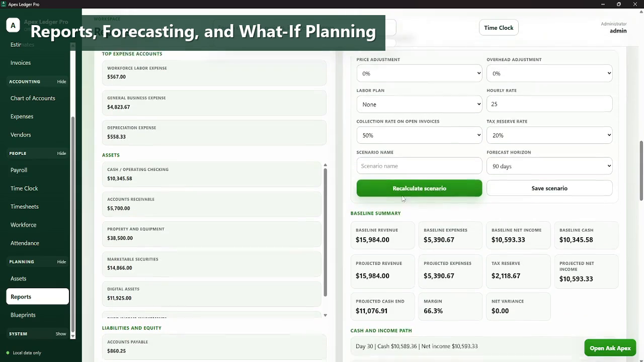
Task: Click the app icon in the title bar
Action: 4,5
